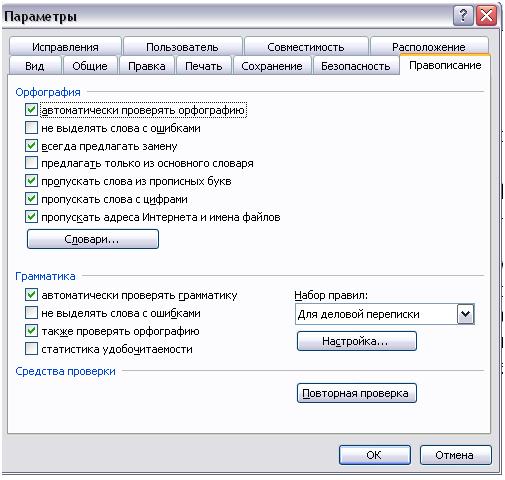This screenshot has width=505, height=480.
Task: Open the Исправления tab
Action: (x=65, y=47)
